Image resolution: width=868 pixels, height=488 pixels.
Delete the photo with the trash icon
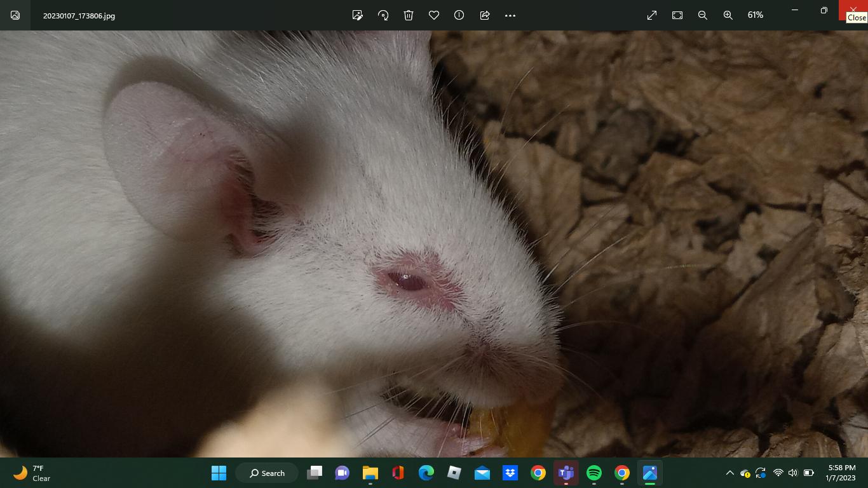[409, 15]
